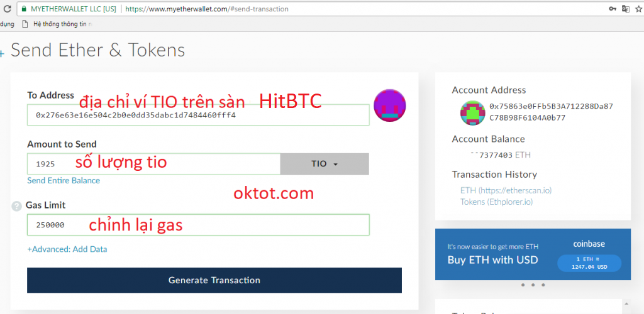This screenshot has width=644, height=314.
Task: Select the middle carousel dot under banner
Action: (x=533, y=285)
